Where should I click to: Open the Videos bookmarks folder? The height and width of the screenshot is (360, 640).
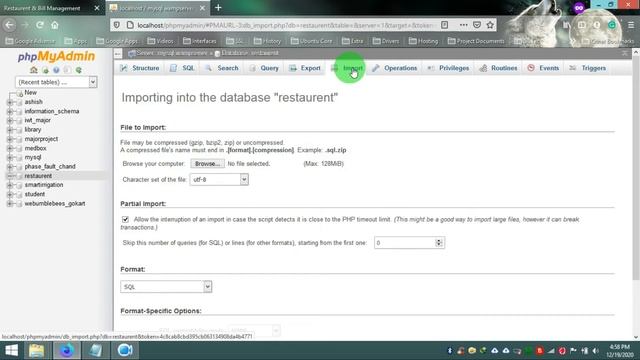coord(160,41)
